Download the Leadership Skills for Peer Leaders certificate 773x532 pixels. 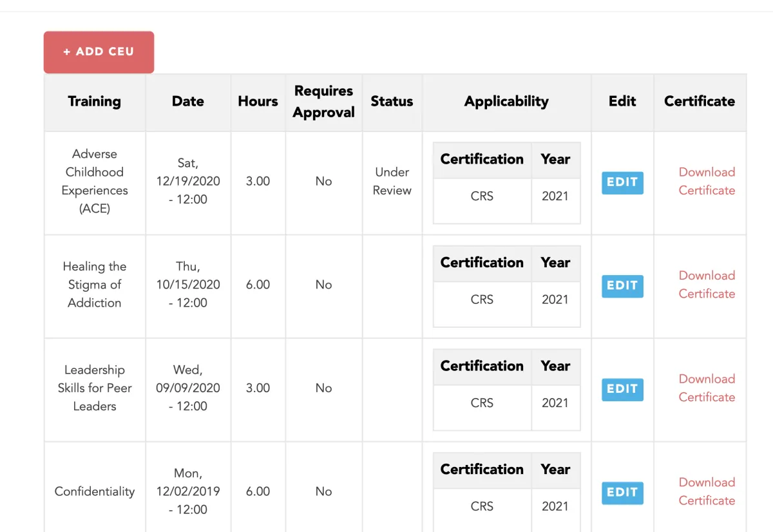(707, 388)
